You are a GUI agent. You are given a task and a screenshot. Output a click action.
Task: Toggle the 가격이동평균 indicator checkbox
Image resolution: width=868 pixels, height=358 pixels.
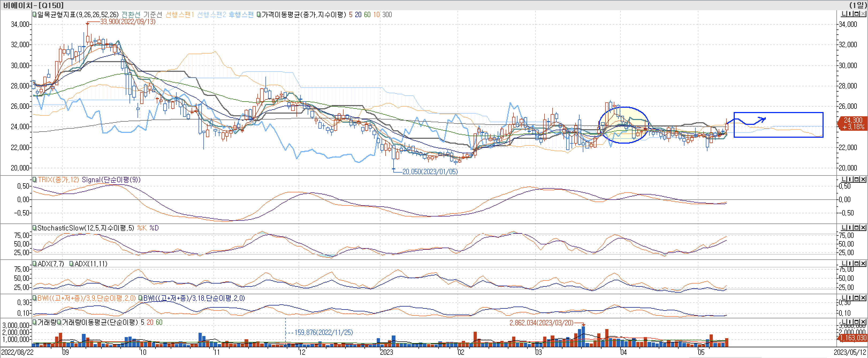pyautogui.click(x=258, y=14)
